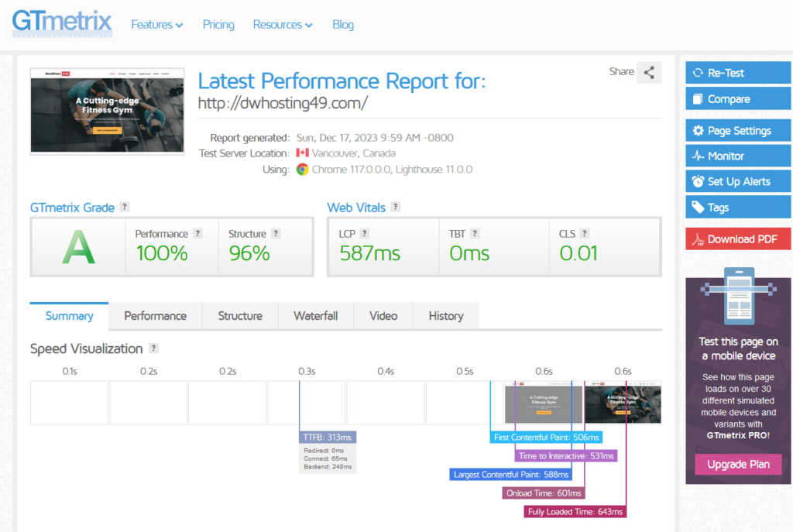The width and height of the screenshot is (793, 532).
Task: Click the Connect: 65ms text
Action: click(326, 458)
